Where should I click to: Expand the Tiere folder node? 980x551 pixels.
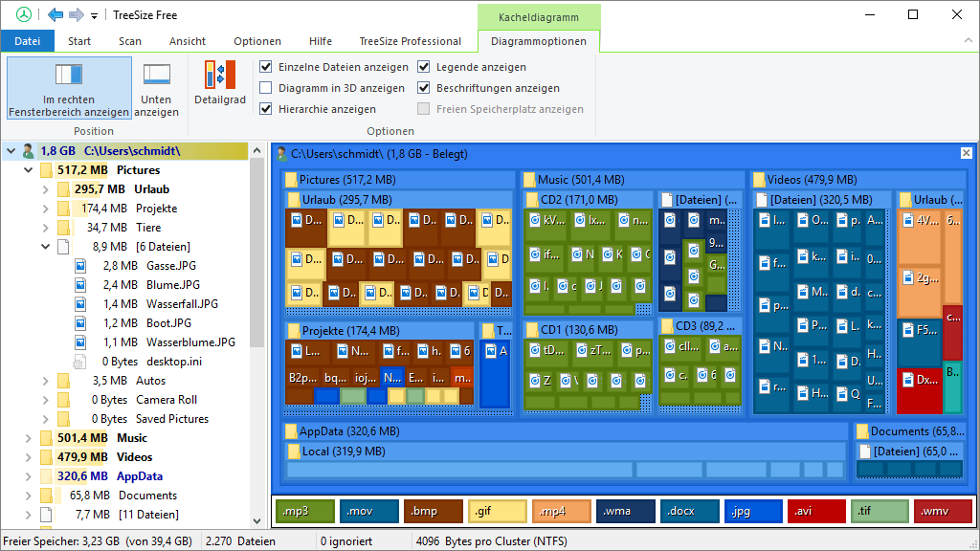[x=46, y=228]
